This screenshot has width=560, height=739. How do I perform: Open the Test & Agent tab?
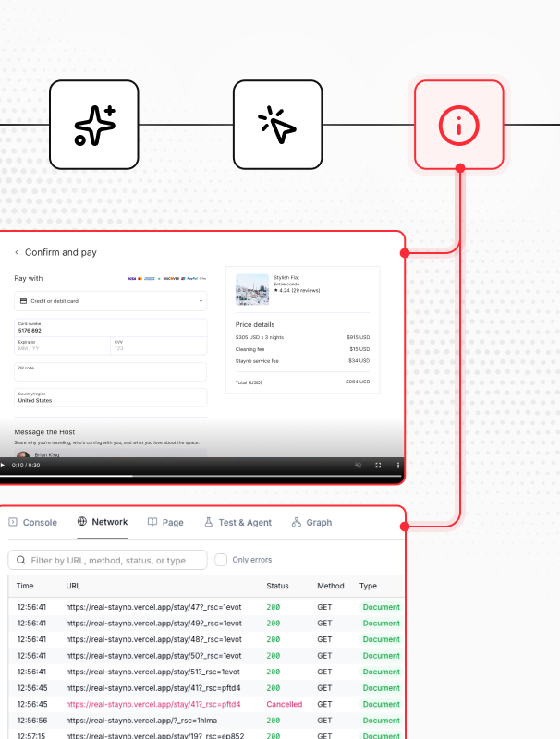point(238,522)
